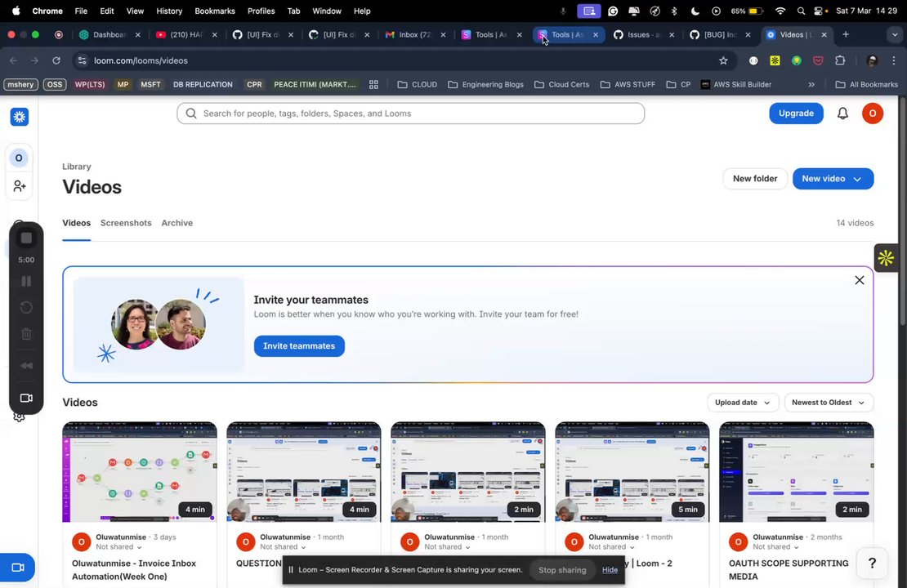Image resolution: width=907 pixels, height=588 pixels.
Task: Delete the recording with the trash icon
Action: tap(26, 334)
